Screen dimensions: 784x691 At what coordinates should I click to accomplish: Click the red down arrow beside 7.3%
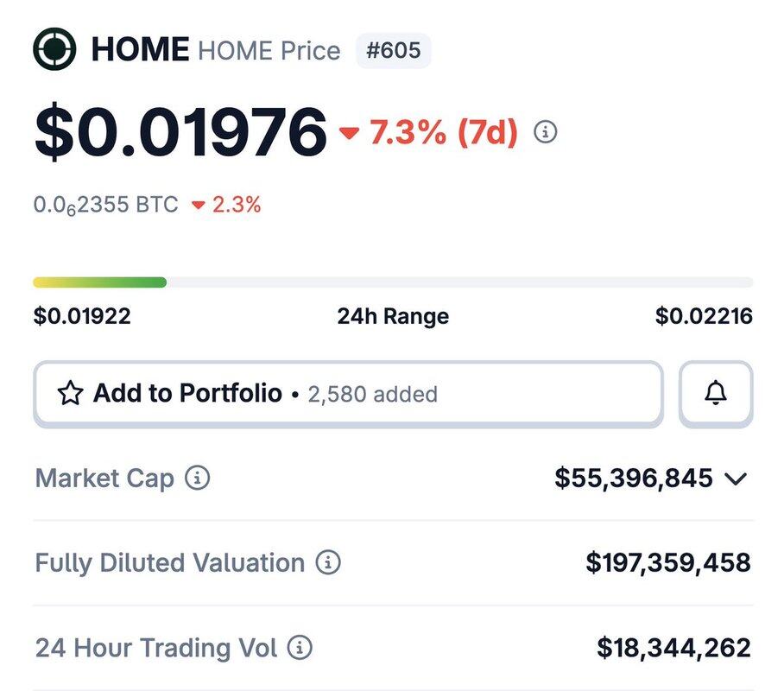click(349, 133)
